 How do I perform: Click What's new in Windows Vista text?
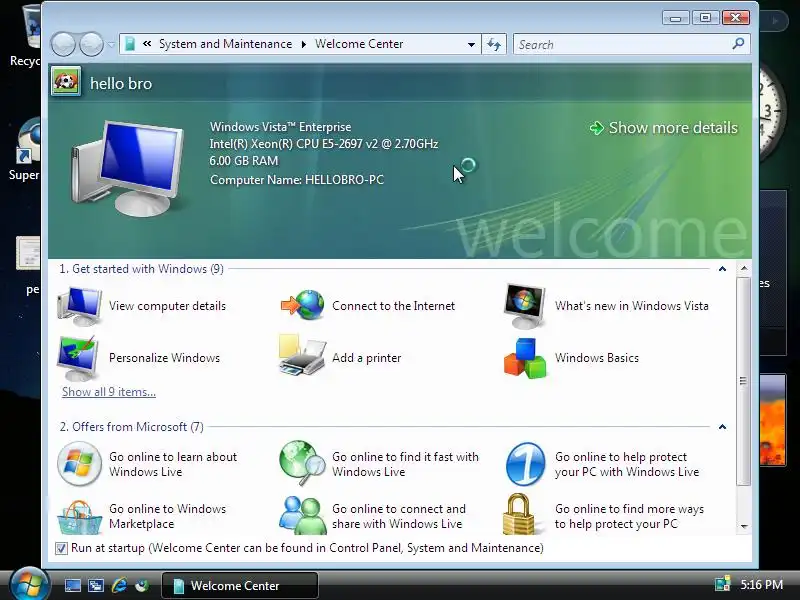point(632,306)
